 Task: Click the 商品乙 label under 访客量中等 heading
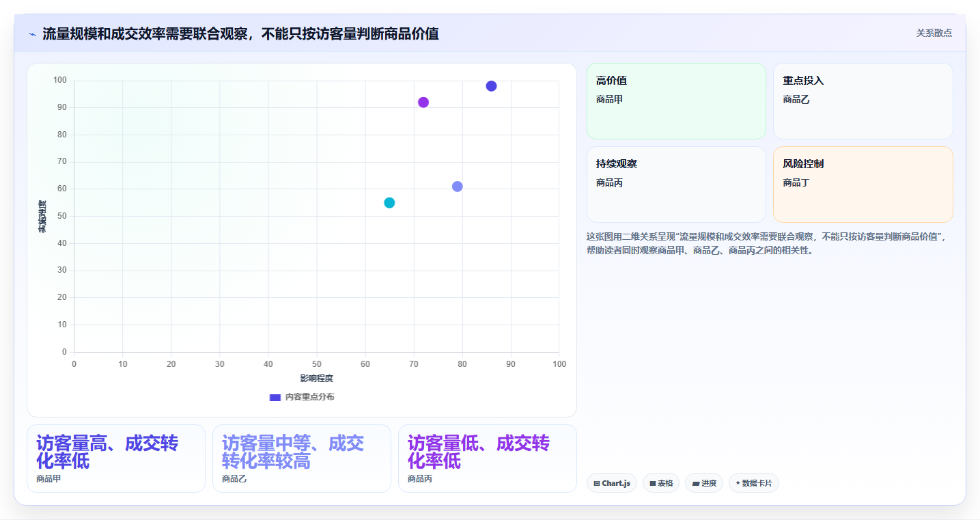(x=234, y=479)
